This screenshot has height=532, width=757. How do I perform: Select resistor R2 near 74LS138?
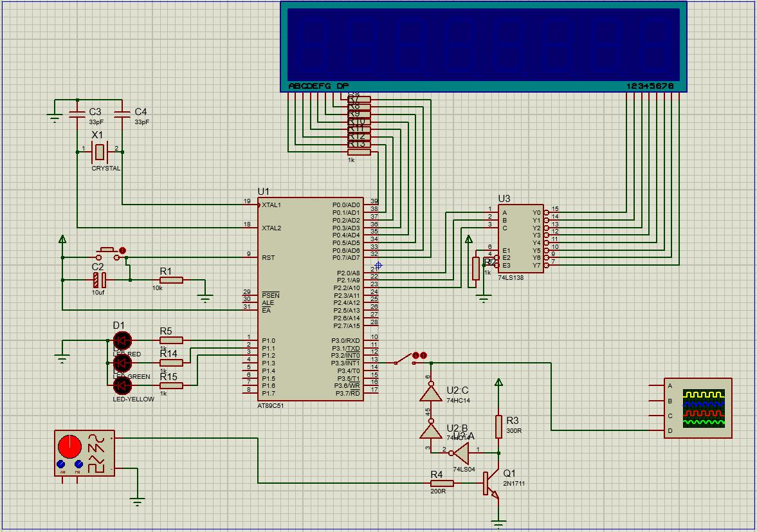[476, 268]
